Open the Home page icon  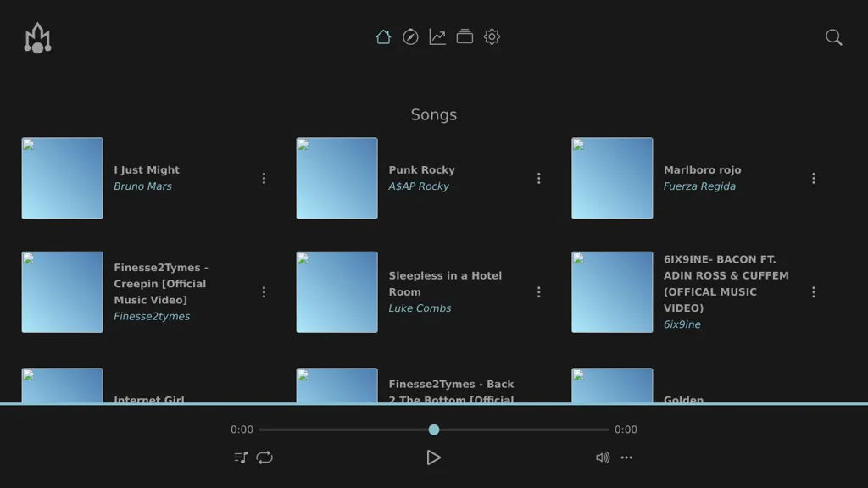point(383,37)
